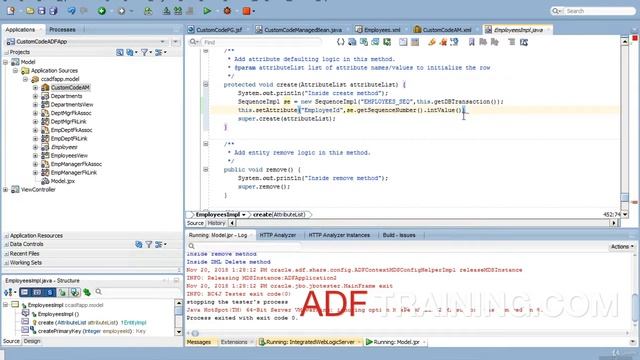The width and height of the screenshot is (640, 360).
Task: Toggle the show public members only button
Action: (x=62, y=292)
